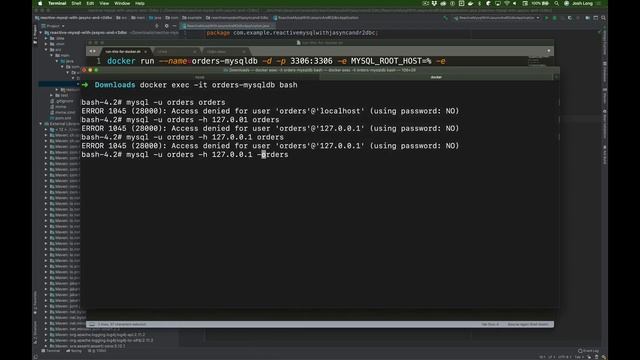Click the Project panel scroll-from-source icon

(x=157, y=26)
